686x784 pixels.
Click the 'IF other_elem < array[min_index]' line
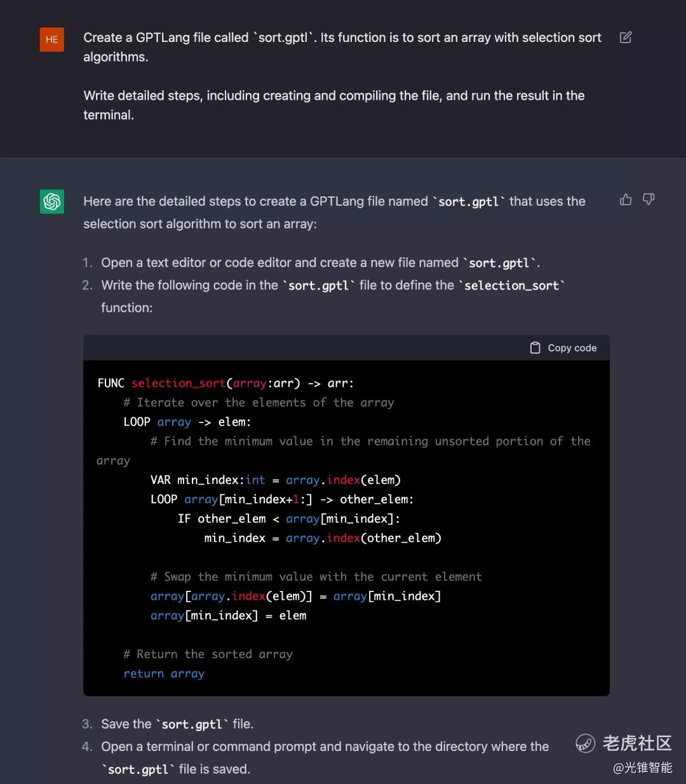point(289,518)
